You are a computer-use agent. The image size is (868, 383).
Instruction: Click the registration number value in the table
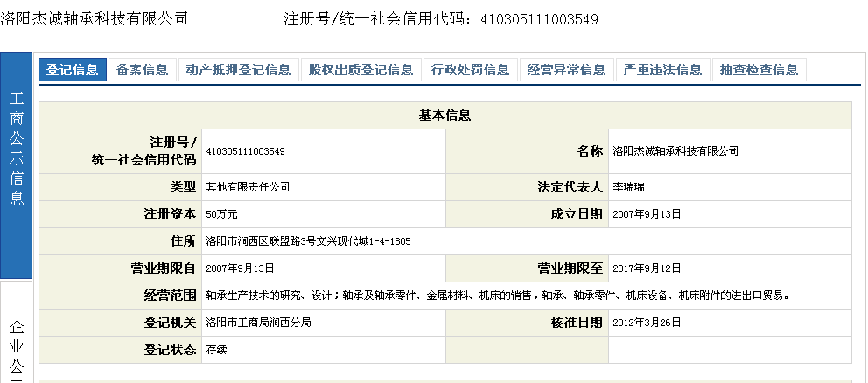click(x=245, y=151)
